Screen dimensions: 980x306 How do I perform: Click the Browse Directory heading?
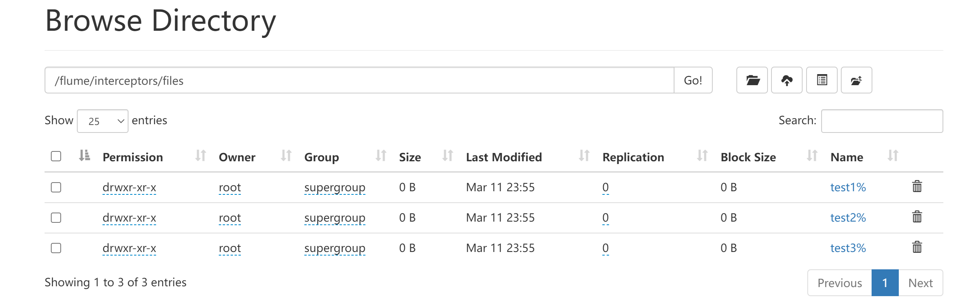click(x=160, y=21)
